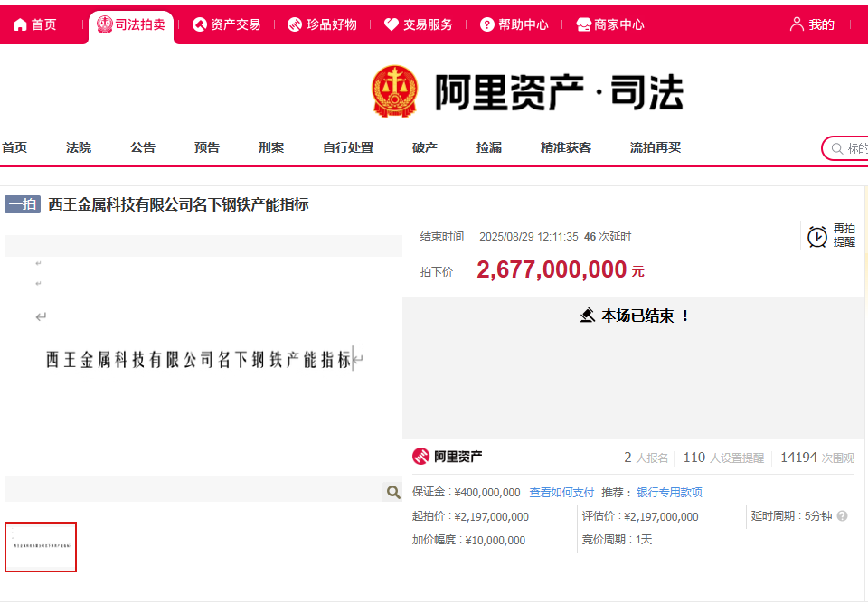The height and width of the screenshot is (604, 868).
Task: Click the court emblem logo
Action: point(395,91)
